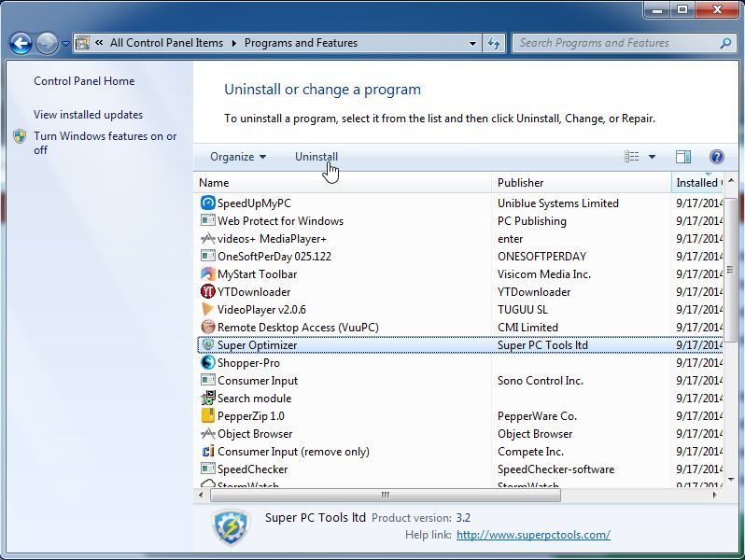Click the Shopper-Pro icon
Image resolution: width=745 pixels, height=560 pixels.
click(207, 362)
